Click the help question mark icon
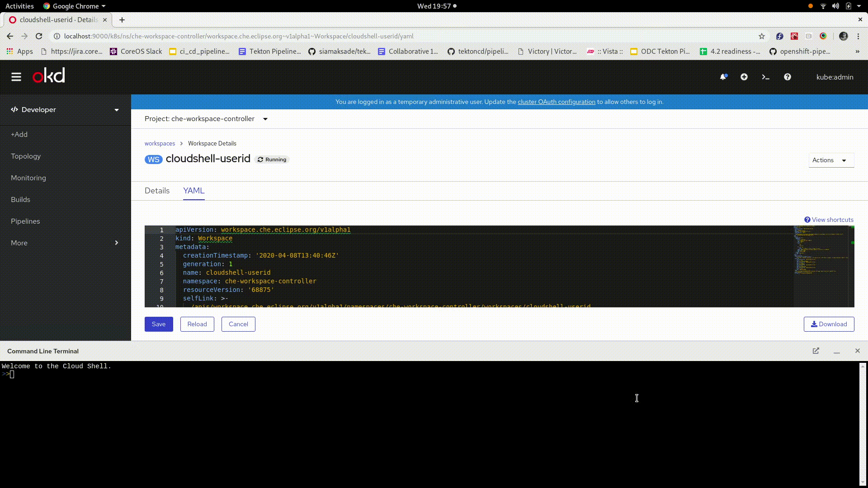 click(x=788, y=77)
